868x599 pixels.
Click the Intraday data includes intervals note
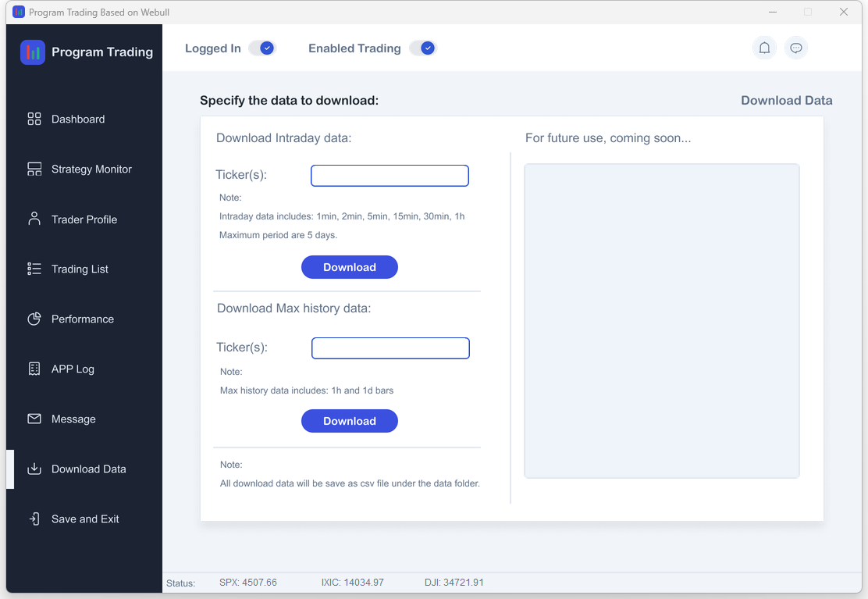342,216
